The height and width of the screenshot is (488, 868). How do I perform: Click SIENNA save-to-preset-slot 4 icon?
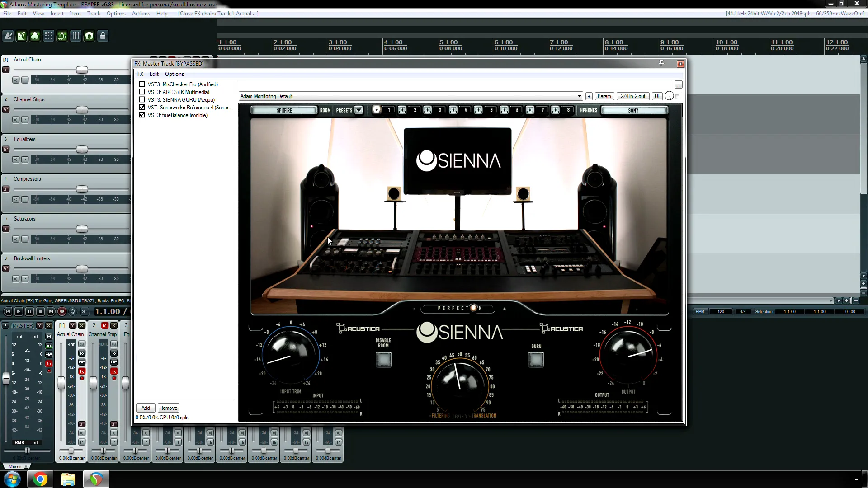(x=453, y=110)
